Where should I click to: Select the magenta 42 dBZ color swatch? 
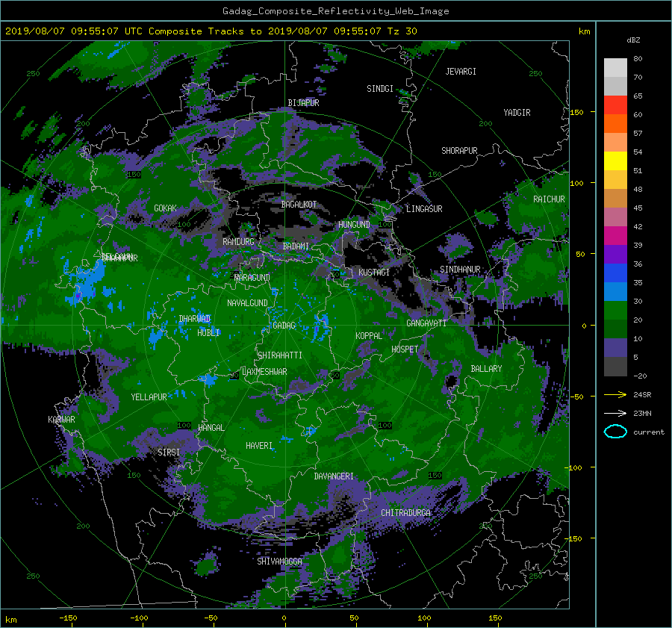click(615, 235)
